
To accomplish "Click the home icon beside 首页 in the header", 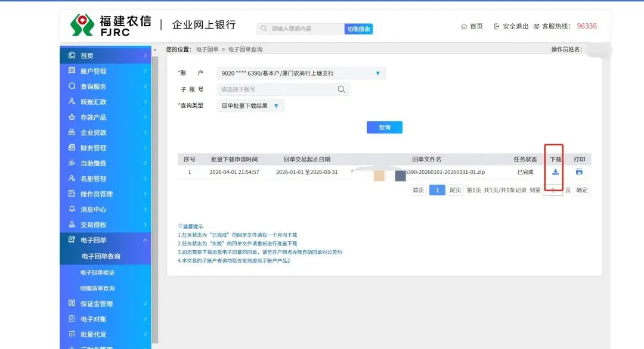I will point(464,26).
